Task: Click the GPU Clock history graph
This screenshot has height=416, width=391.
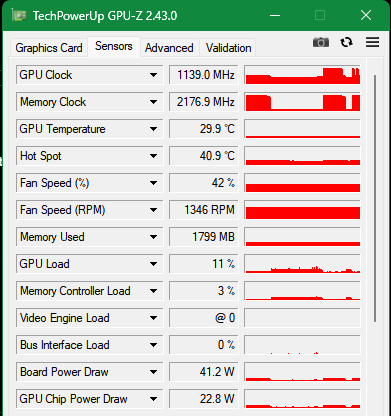Action: point(302,75)
